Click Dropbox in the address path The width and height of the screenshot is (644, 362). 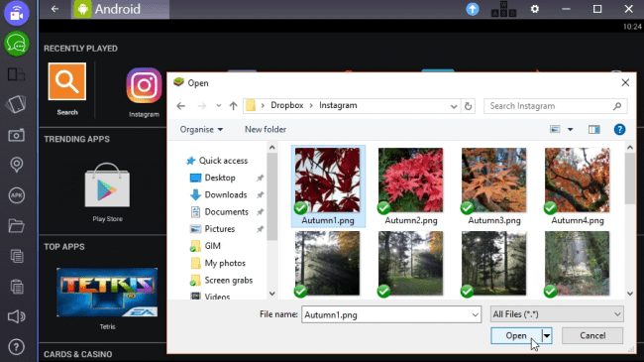[x=286, y=105]
